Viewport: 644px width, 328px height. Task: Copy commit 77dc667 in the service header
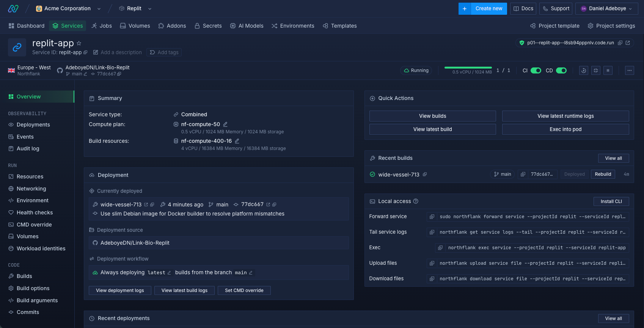click(119, 74)
